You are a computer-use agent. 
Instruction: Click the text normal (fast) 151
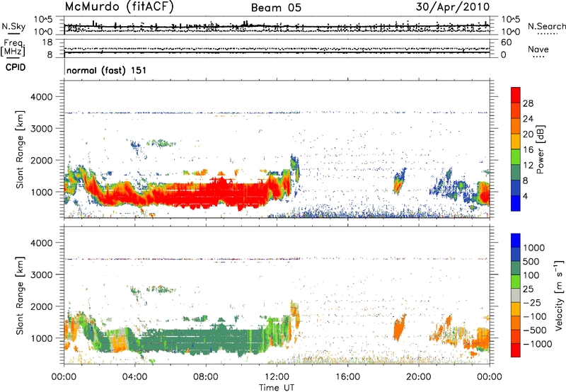pos(107,70)
